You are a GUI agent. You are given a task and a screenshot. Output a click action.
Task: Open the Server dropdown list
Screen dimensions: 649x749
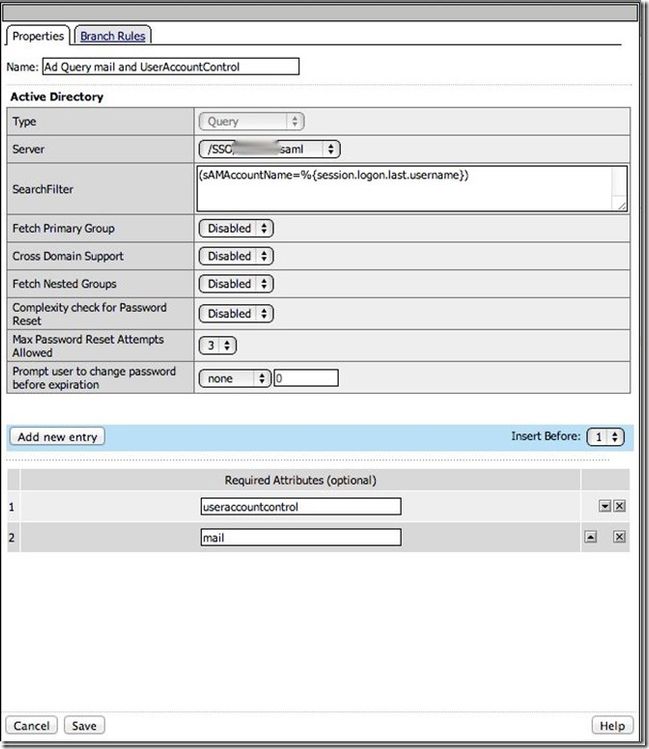pos(269,149)
